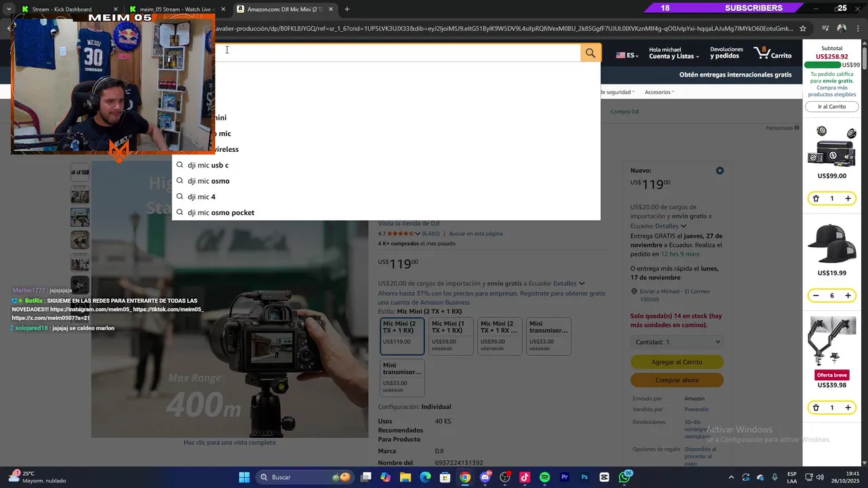
Task: Open the Compra DJI link
Action: pyautogui.click(x=625, y=111)
